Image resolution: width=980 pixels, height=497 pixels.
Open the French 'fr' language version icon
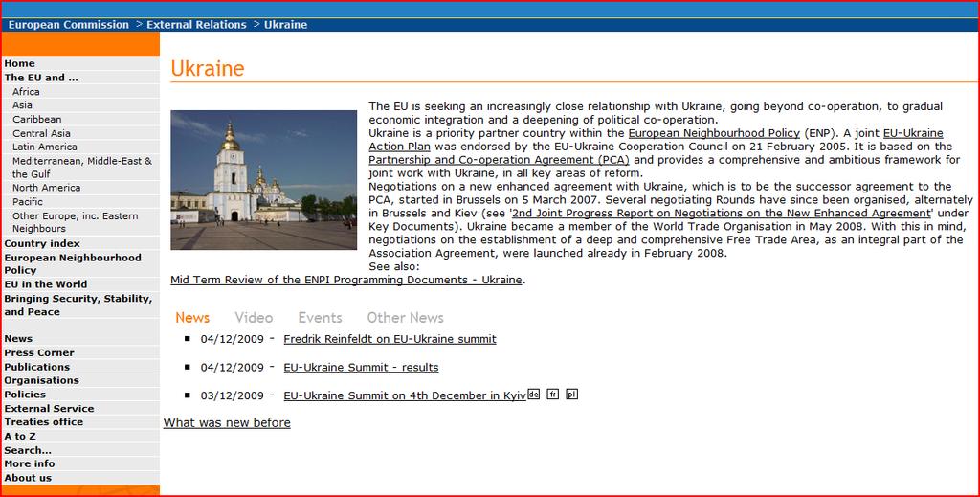coord(552,394)
